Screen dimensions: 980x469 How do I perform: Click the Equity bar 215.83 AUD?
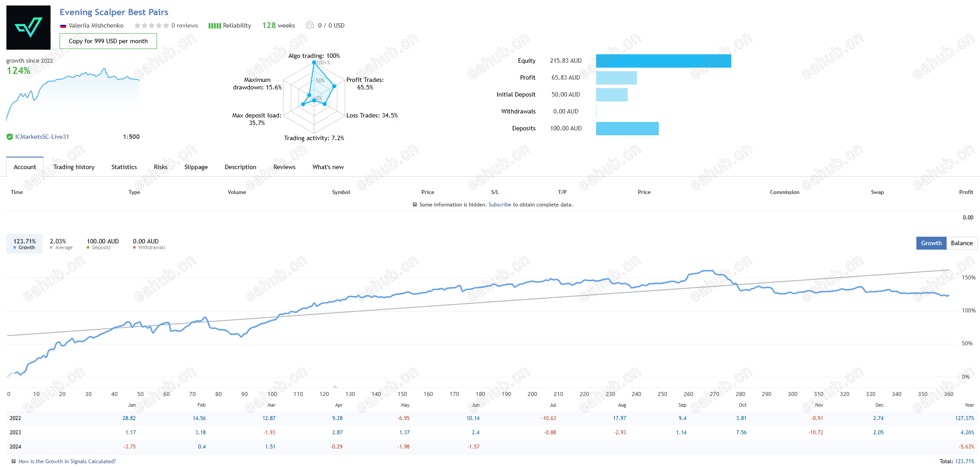coord(664,61)
